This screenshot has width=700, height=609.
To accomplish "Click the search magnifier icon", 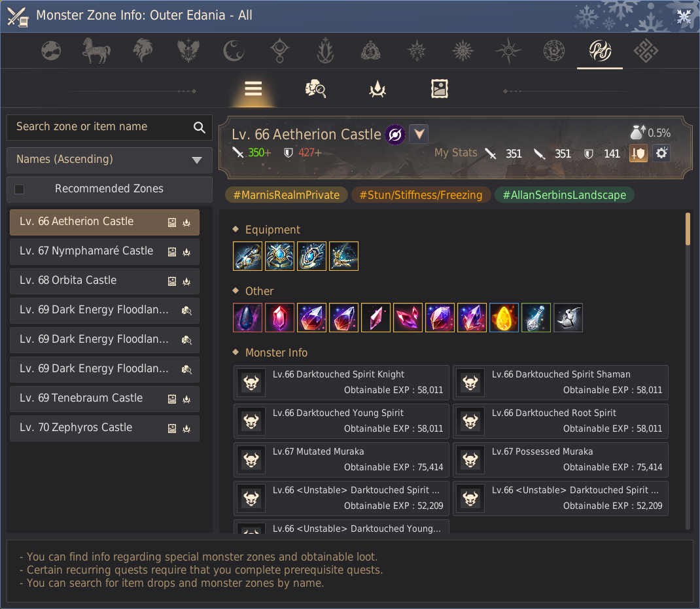I will pos(199,128).
